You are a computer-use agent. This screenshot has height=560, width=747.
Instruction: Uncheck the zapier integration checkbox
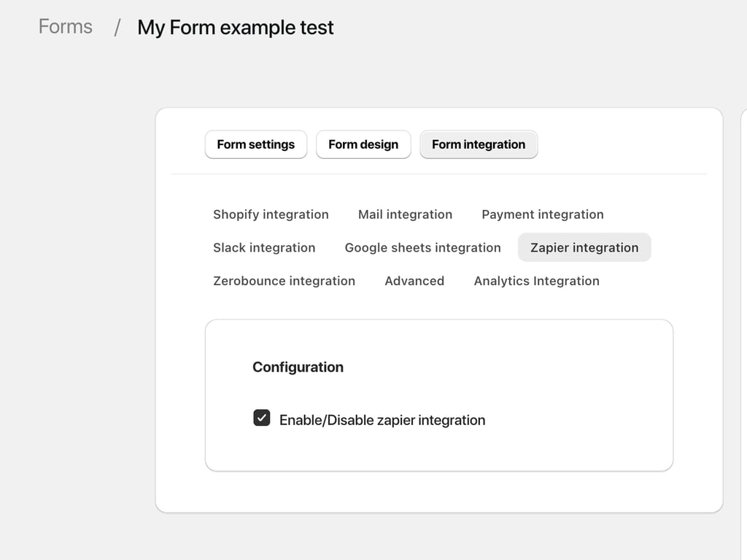pyautogui.click(x=262, y=418)
